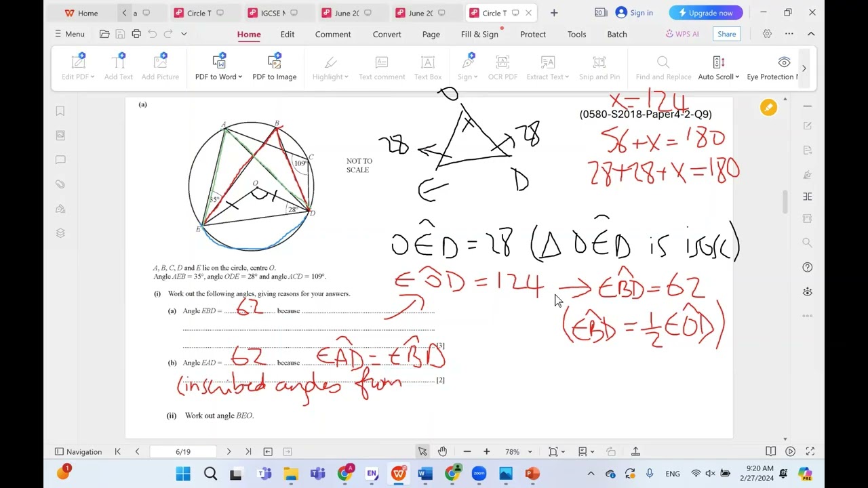Open WPS AI

tap(682, 34)
